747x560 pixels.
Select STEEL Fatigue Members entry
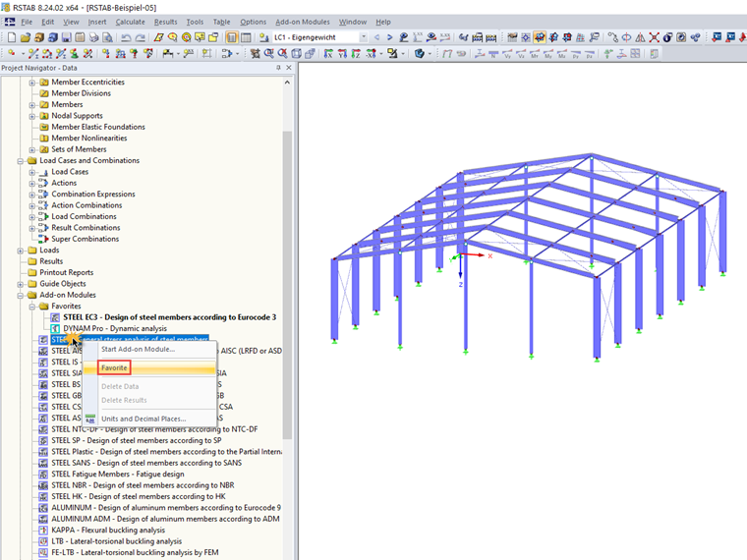click(118, 475)
